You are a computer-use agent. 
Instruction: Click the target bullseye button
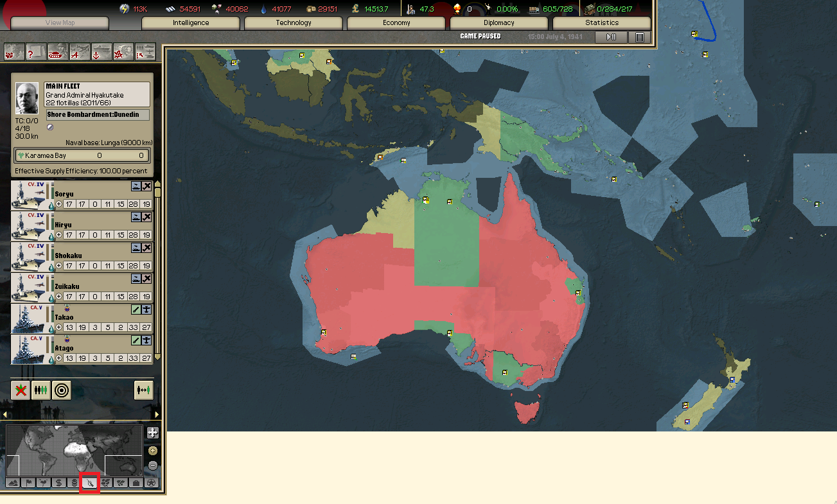pos(62,390)
